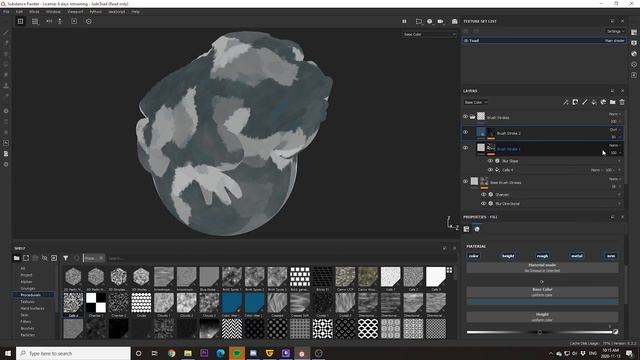Click the Base Color uniform color button
640x360 pixels.
[x=542, y=292]
